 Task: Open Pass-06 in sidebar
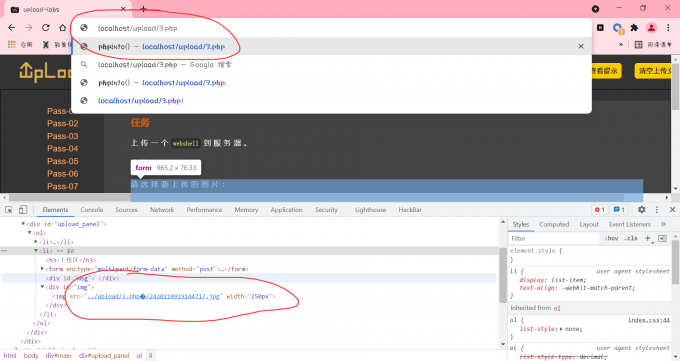click(63, 174)
